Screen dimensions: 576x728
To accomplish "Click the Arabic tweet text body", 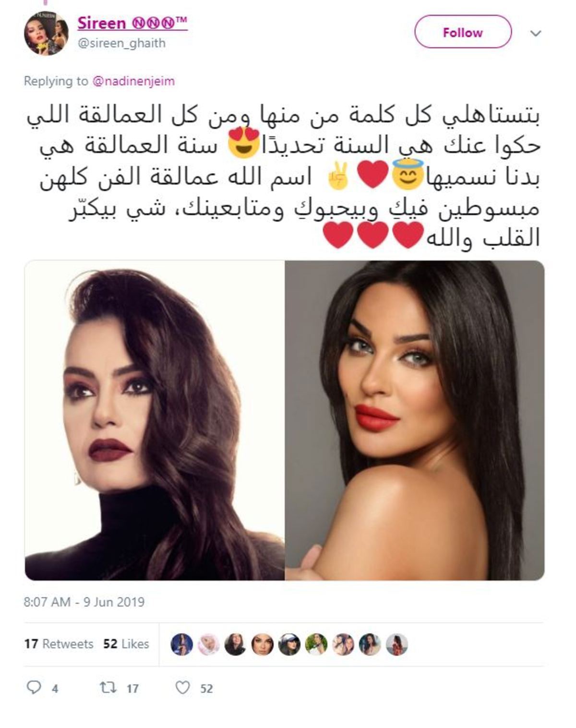I will [284, 176].
